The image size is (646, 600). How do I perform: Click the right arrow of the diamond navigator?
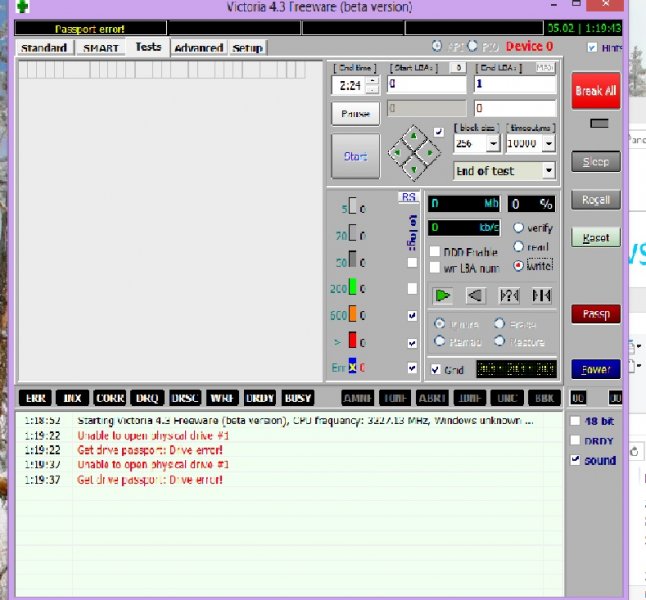[429, 153]
